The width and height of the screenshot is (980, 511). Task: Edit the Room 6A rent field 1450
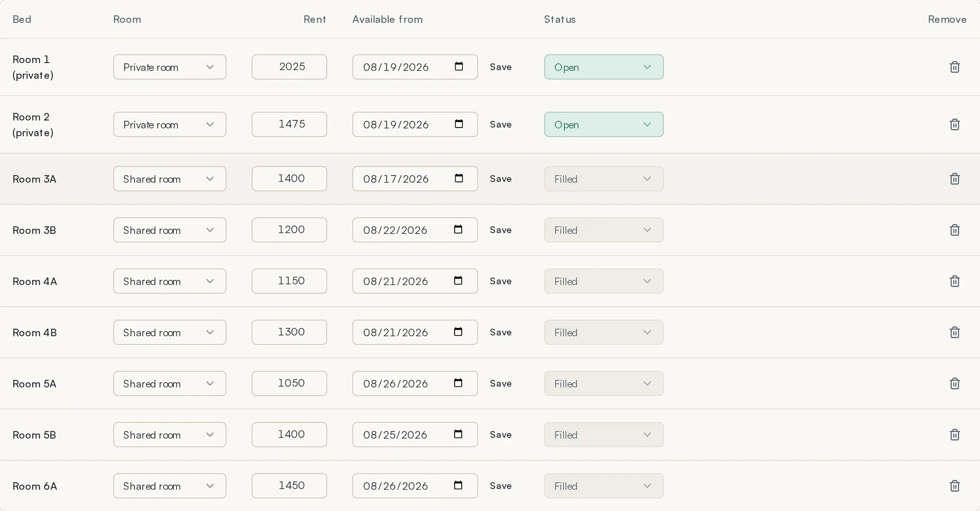tap(289, 486)
